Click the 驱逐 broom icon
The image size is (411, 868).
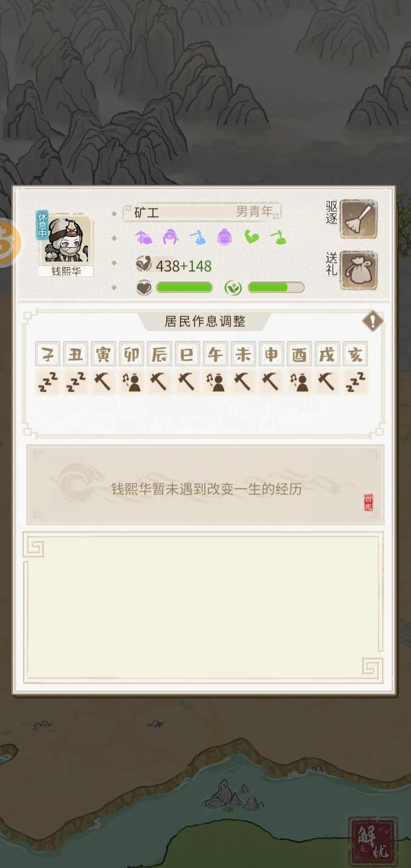(358, 219)
